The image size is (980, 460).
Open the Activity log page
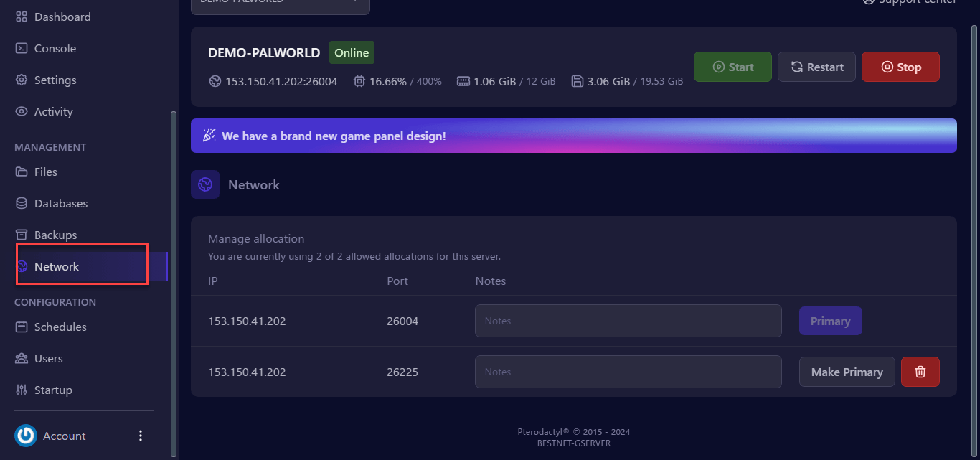pyautogui.click(x=54, y=111)
